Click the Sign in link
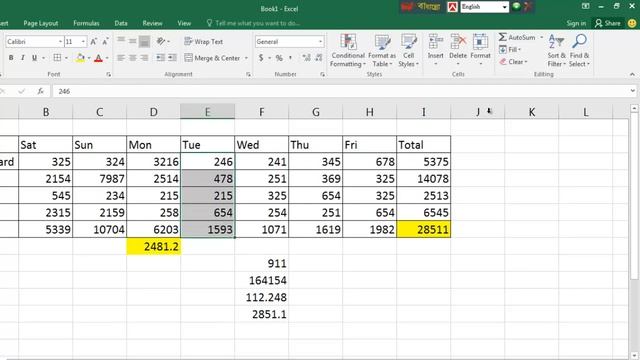The height and width of the screenshot is (360, 640). coord(576,23)
